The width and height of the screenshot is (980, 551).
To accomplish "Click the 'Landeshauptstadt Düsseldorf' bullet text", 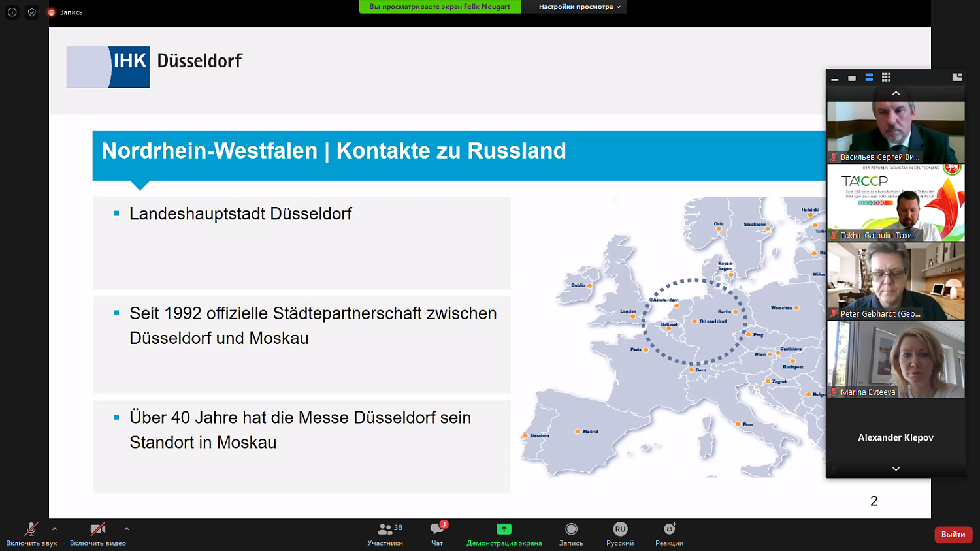I will coord(240,213).
